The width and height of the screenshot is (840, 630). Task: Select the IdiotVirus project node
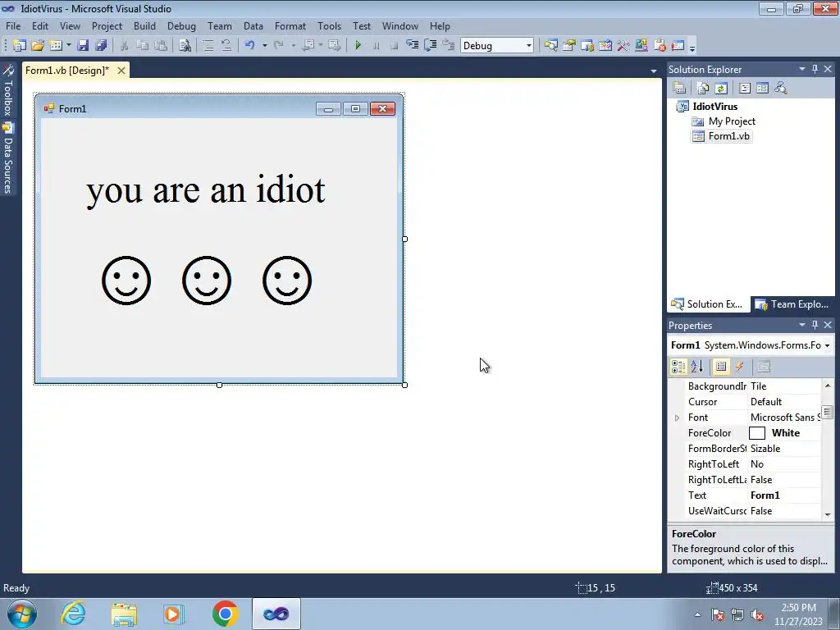point(714,106)
